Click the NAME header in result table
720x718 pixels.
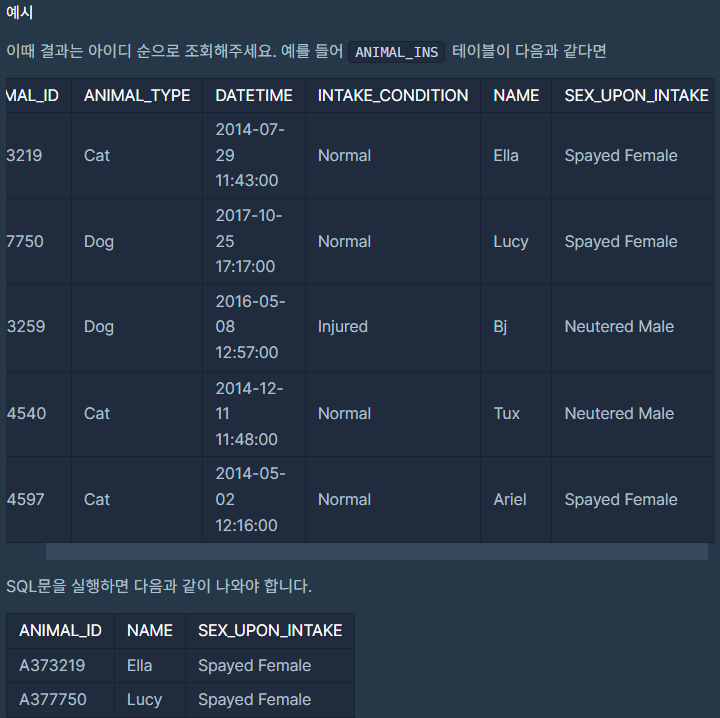pos(150,630)
